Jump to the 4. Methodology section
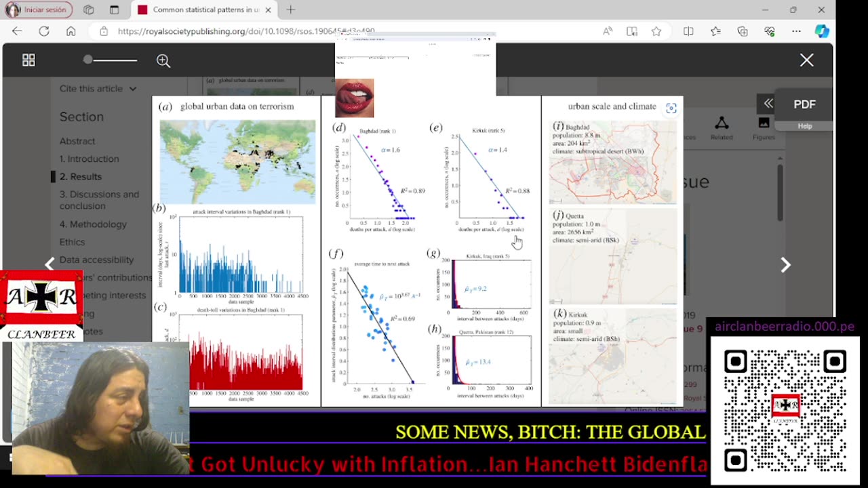Image resolution: width=868 pixels, height=488 pixels. [93, 224]
